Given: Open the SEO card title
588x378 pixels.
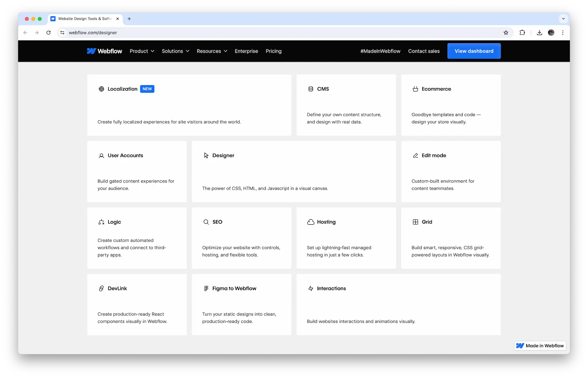Looking at the screenshot, I should click(217, 222).
